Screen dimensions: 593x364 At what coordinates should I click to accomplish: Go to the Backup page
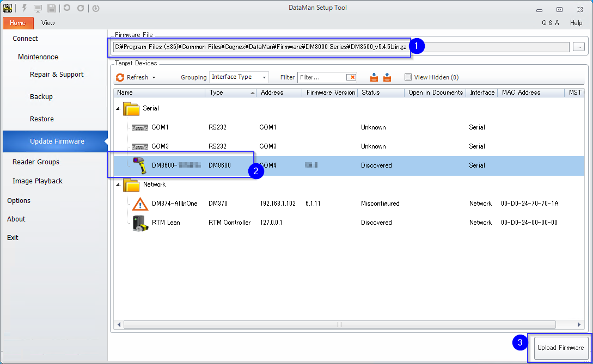[41, 97]
